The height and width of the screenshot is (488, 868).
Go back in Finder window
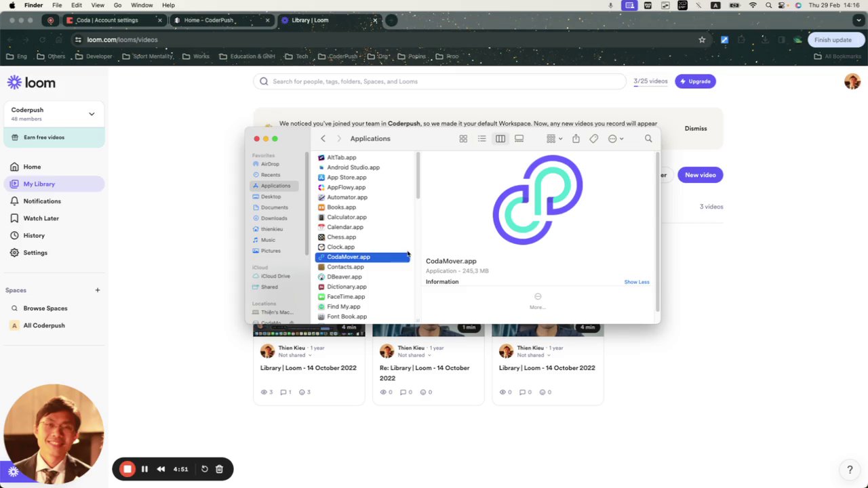pyautogui.click(x=323, y=138)
